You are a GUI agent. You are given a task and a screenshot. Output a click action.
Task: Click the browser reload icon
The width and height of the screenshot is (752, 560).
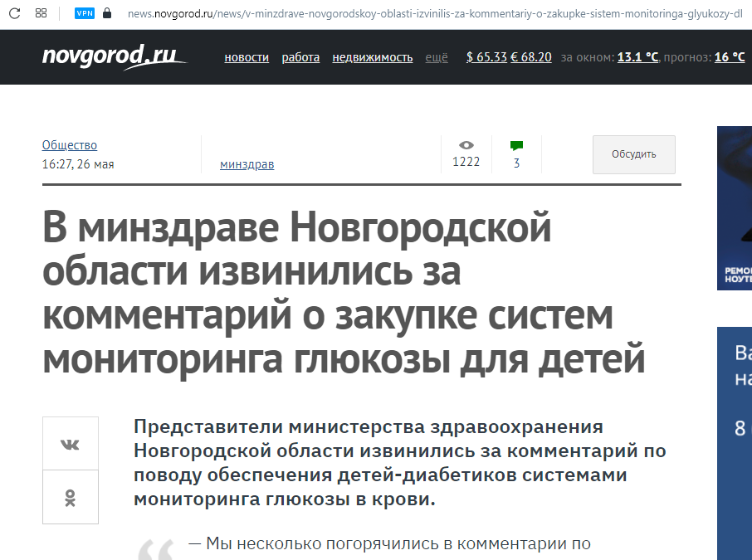(15, 13)
